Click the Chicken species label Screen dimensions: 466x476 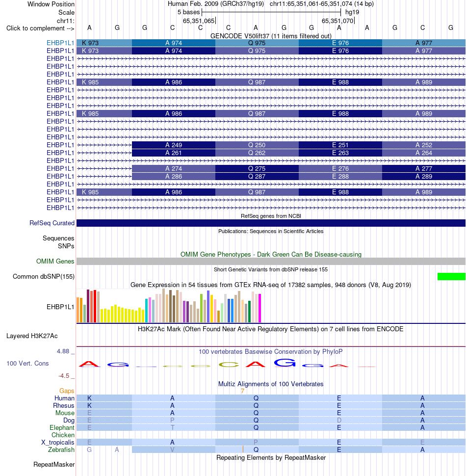(63, 435)
